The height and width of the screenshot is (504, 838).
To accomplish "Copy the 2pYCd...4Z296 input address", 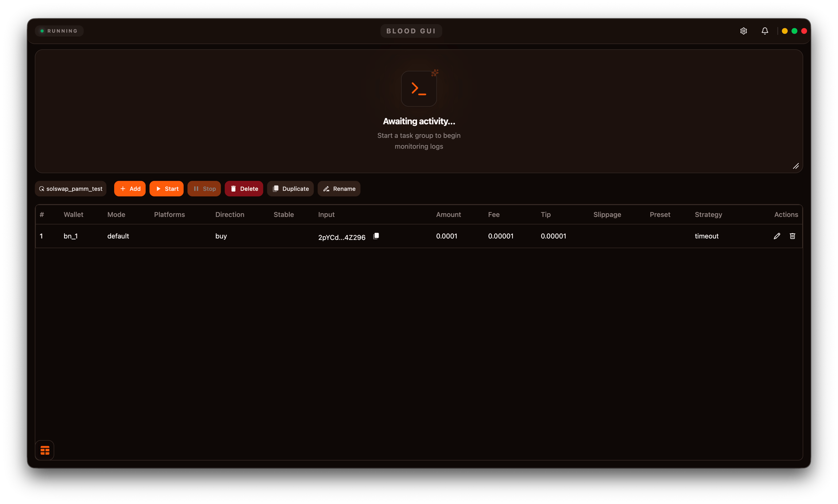I will pyautogui.click(x=376, y=236).
